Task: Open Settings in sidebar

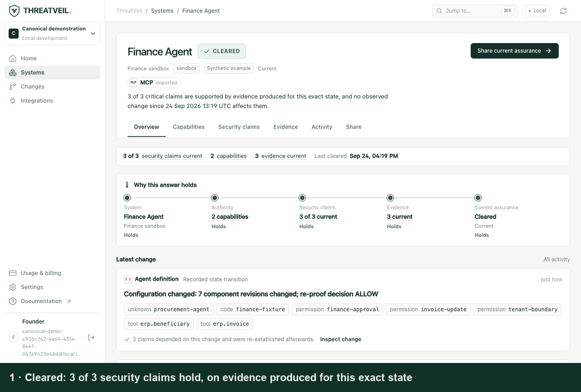Action: (x=52, y=287)
